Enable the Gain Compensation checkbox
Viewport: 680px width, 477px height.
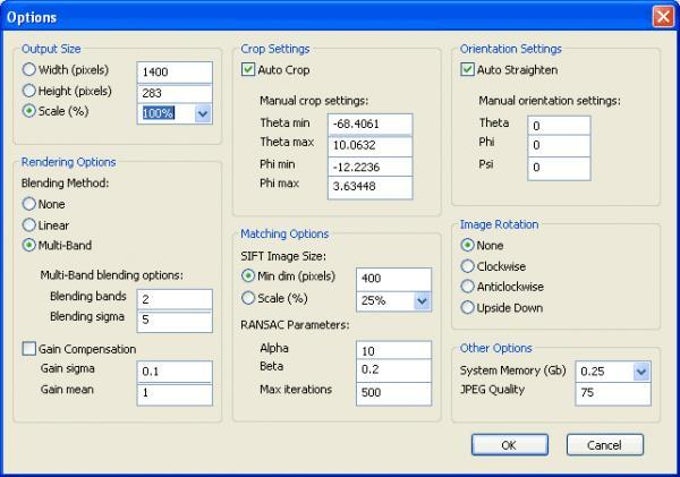point(29,349)
